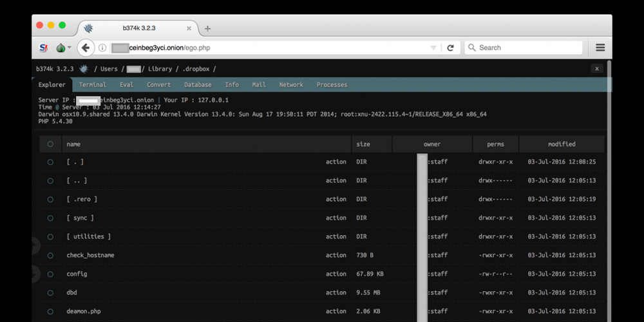Screen dimensions: 644x322
Task: Tick the checkbox beside the sync folder
Action: [x=50, y=218]
